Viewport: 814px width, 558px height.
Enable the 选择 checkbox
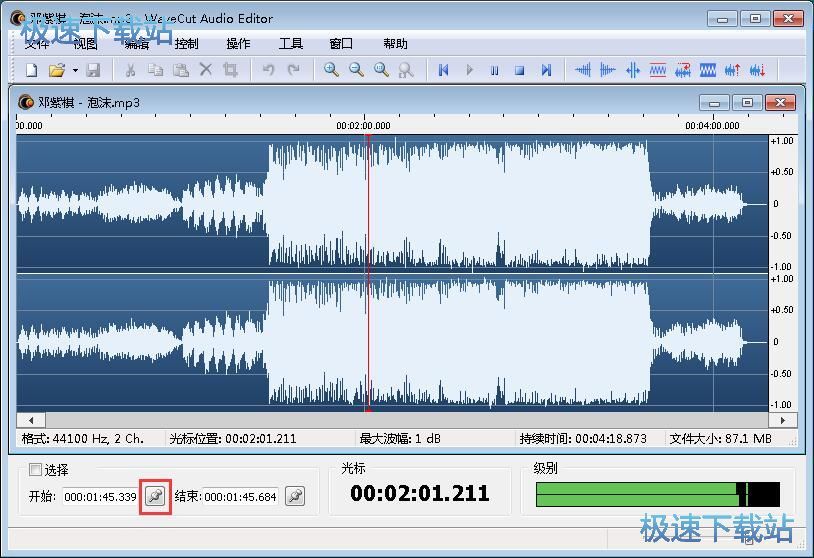tap(36, 470)
